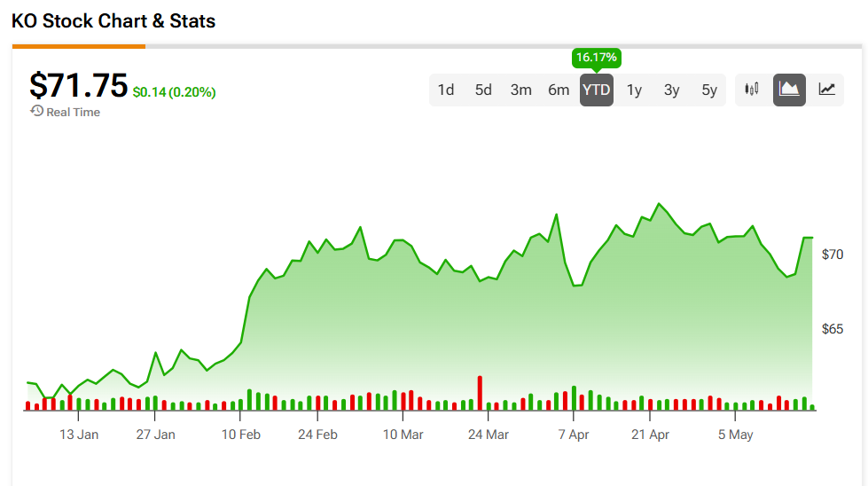
Task: Show the 3y price history
Action: point(671,90)
